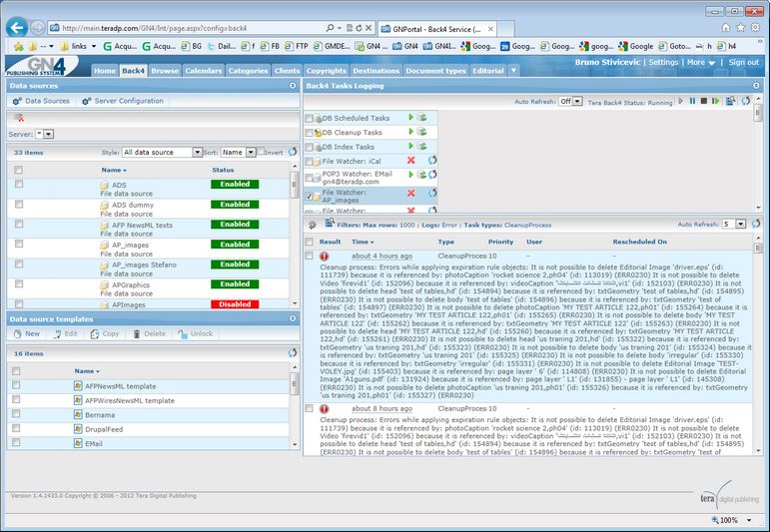
Task: Tick the checkbox for the ADS data source
Action: click(x=19, y=184)
